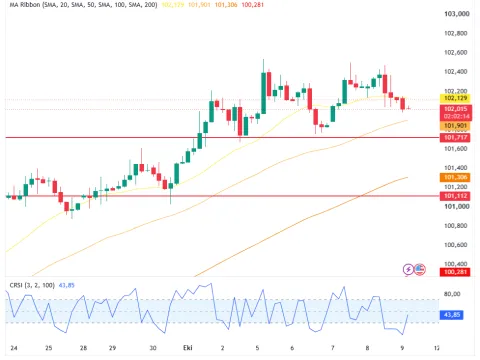Image resolution: width=480 pixels, height=360 pixels.
Task: Click the 100,600 price scale tick
Action: [x=456, y=245]
